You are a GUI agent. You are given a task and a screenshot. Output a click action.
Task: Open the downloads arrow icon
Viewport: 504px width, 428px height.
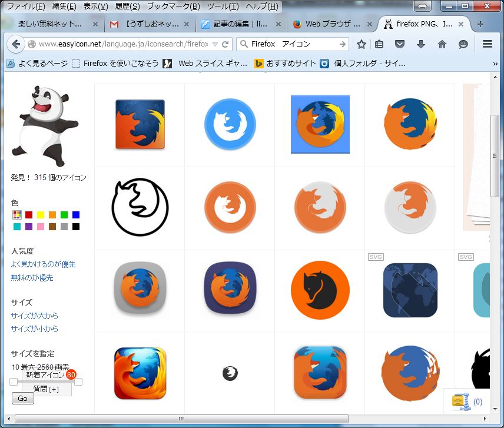click(x=421, y=44)
